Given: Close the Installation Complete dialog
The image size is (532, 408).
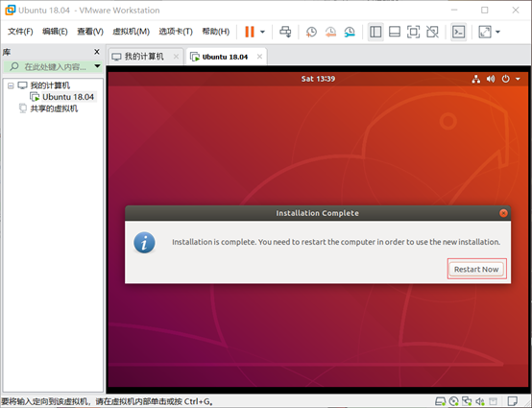Looking at the screenshot, I should point(503,213).
